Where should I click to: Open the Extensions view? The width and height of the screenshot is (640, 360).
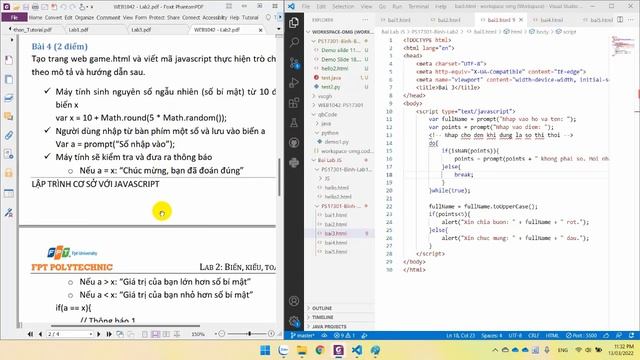click(294, 102)
